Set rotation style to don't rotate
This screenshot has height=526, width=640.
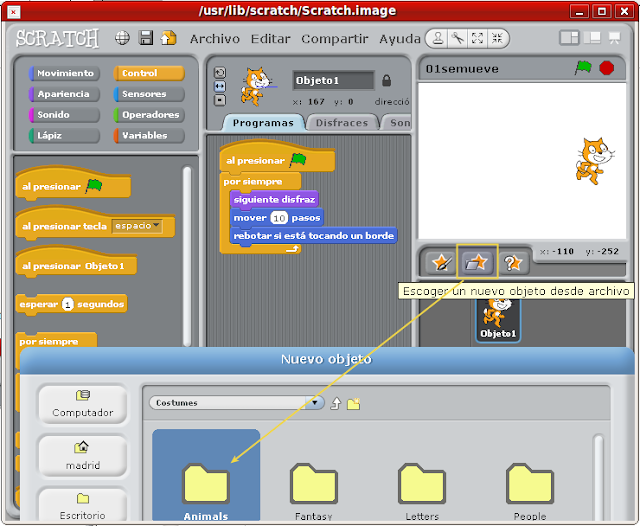tap(220, 100)
